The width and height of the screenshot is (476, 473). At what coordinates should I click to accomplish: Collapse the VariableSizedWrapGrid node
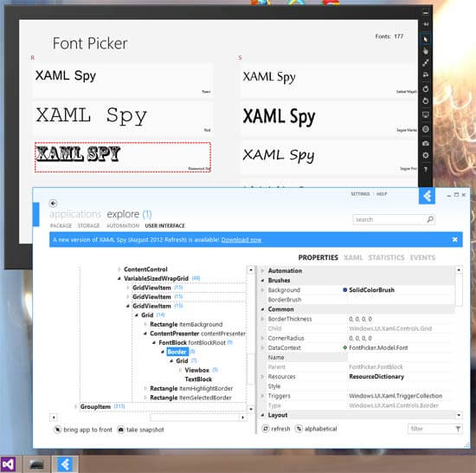[119, 278]
